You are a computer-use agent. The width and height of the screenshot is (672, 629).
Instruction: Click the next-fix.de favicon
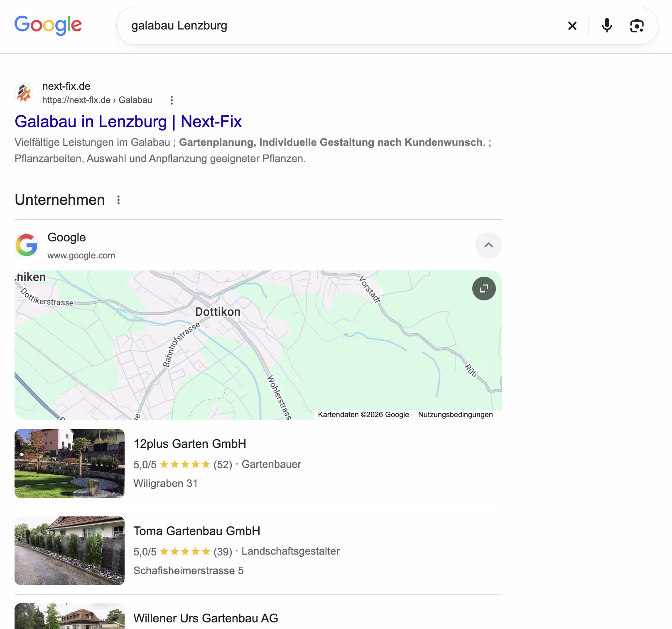click(x=24, y=93)
